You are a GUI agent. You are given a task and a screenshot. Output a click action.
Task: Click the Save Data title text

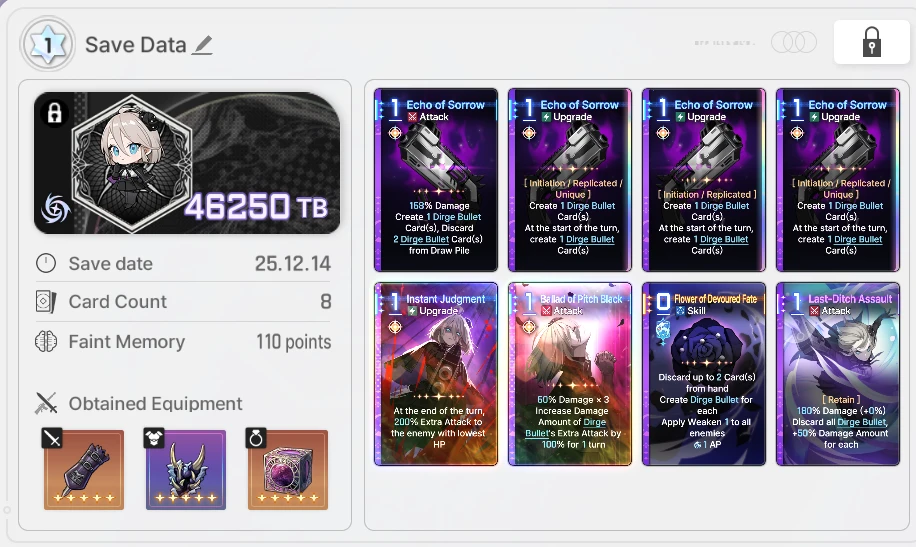click(136, 45)
